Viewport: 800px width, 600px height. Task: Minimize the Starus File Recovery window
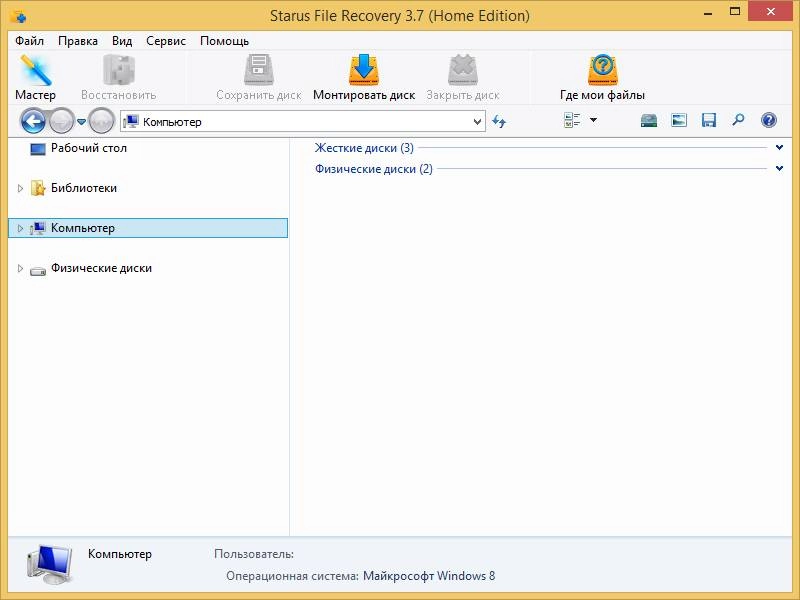click(708, 14)
